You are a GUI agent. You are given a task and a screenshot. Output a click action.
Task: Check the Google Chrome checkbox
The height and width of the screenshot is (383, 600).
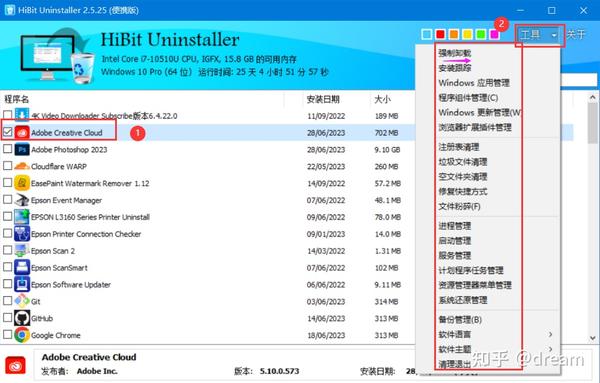[x=7, y=334]
